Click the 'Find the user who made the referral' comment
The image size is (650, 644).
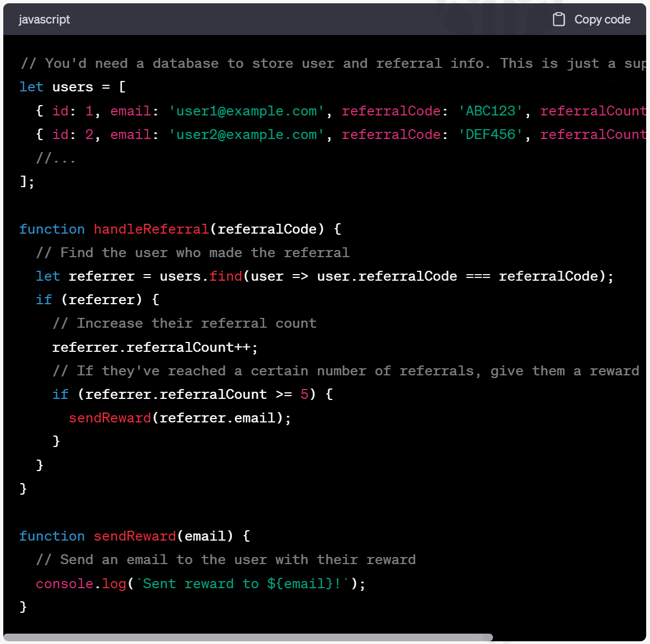click(x=193, y=253)
